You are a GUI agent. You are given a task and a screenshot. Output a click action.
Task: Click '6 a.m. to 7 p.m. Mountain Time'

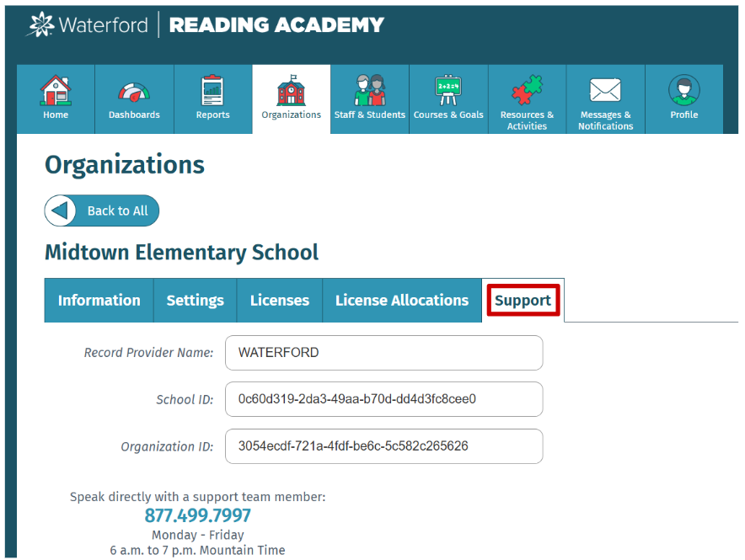[x=198, y=550]
